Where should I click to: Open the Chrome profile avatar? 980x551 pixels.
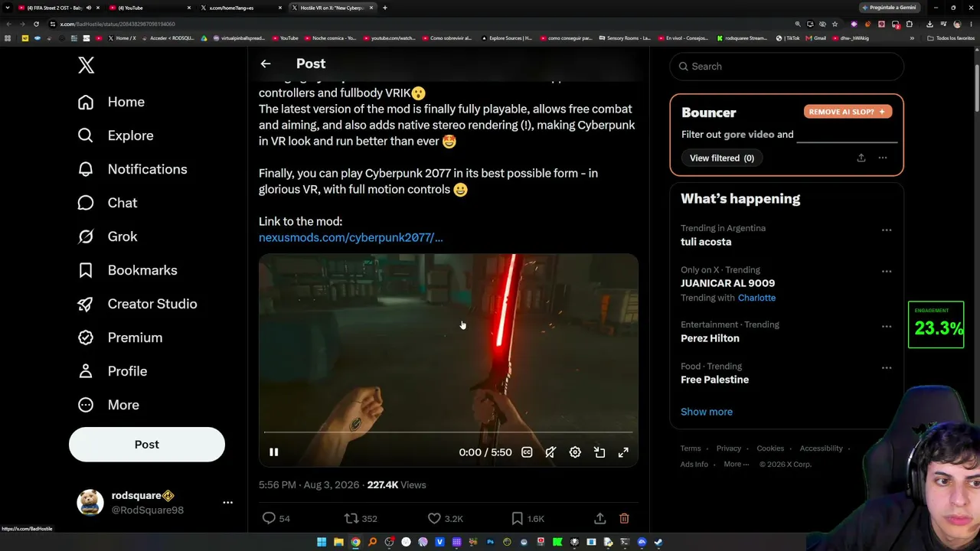coord(957,24)
